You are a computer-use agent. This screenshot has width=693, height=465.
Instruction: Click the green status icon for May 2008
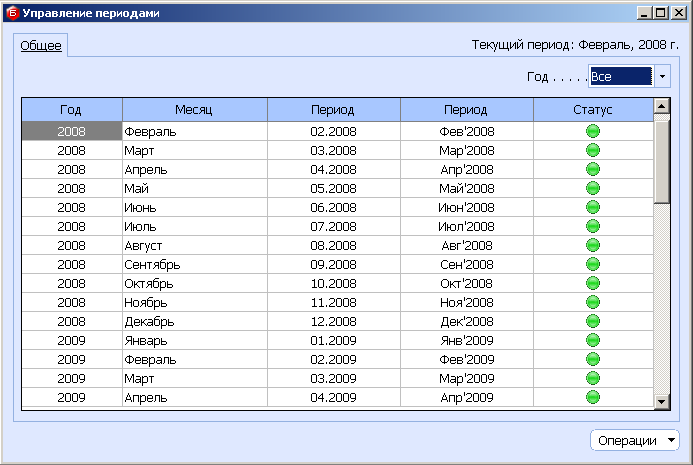[593, 188]
